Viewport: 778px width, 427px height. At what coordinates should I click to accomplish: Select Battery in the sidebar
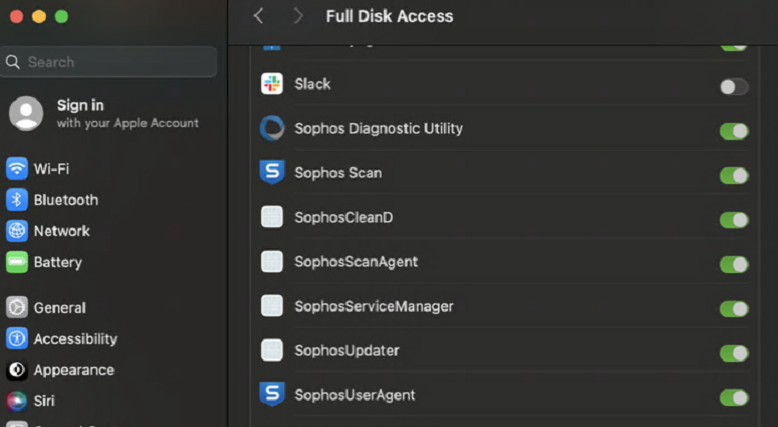(57, 262)
